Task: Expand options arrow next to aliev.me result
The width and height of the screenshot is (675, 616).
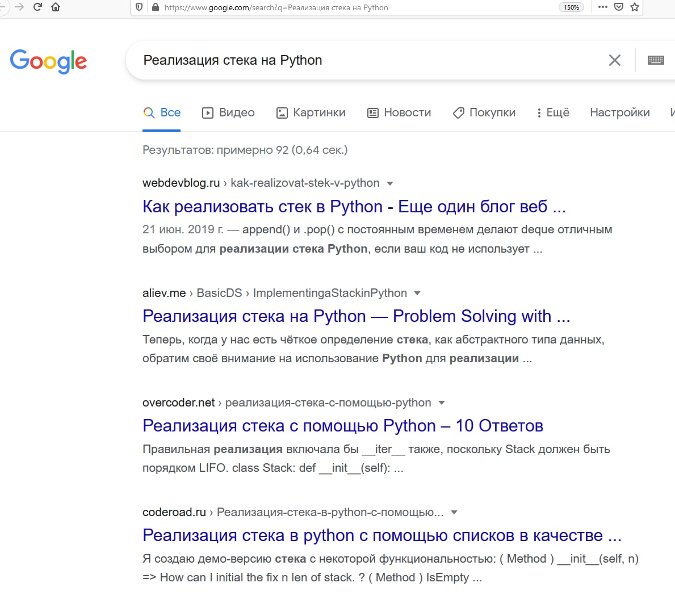Action: pyautogui.click(x=417, y=293)
